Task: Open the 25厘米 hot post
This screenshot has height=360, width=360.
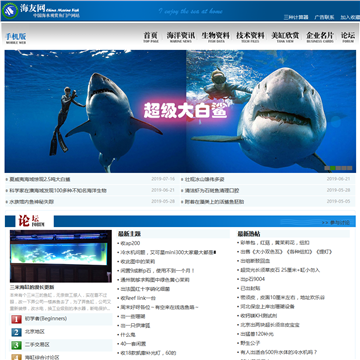Action: [280, 270]
